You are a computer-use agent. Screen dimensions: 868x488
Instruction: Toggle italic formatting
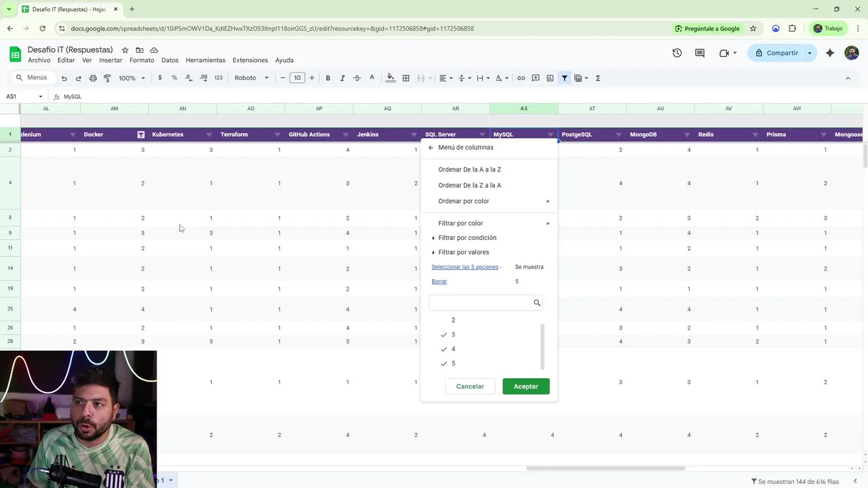pos(342,78)
